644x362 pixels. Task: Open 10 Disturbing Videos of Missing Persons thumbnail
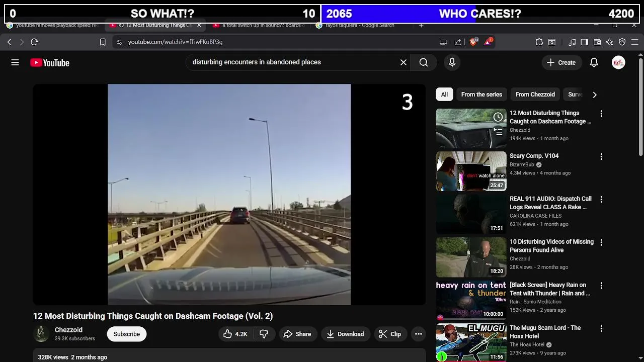click(x=471, y=257)
